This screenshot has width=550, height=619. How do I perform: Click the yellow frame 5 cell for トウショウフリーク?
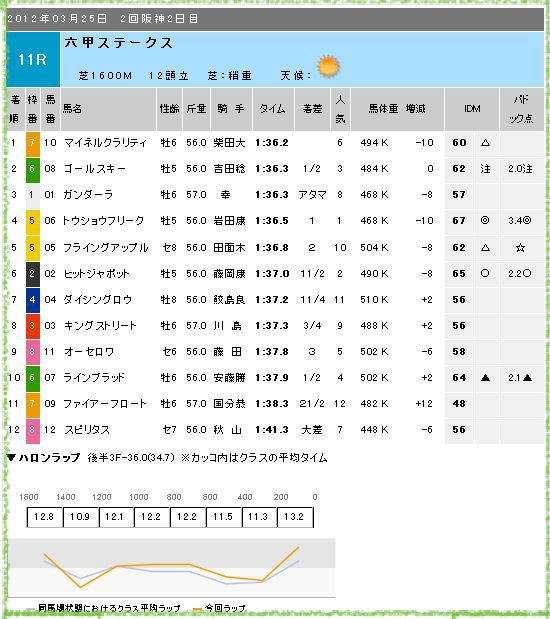33,221
